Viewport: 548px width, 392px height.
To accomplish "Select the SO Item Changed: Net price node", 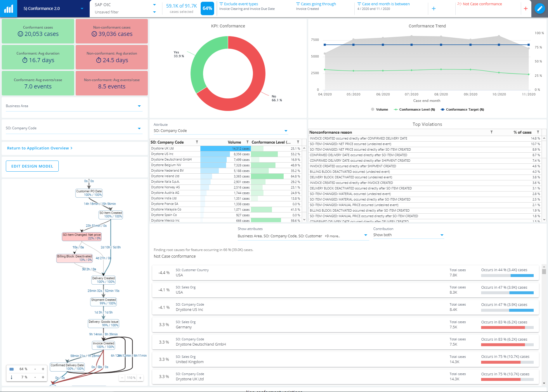I will click(x=82, y=236).
